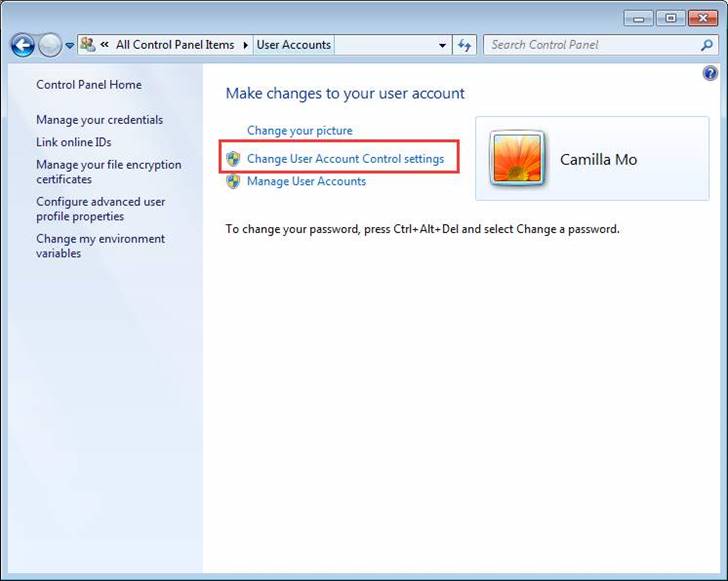Open Manage your file encryption certificates
728x581 pixels.
click(x=109, y=172)
